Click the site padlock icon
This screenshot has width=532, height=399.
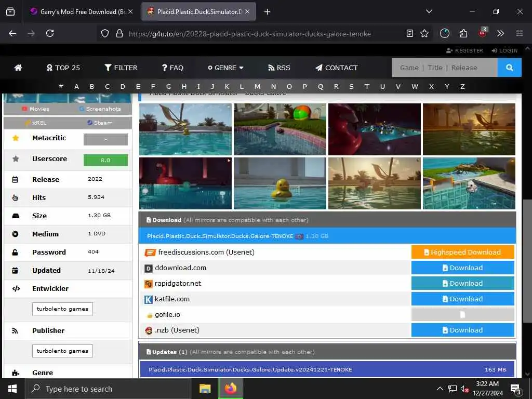coord(119,33)
